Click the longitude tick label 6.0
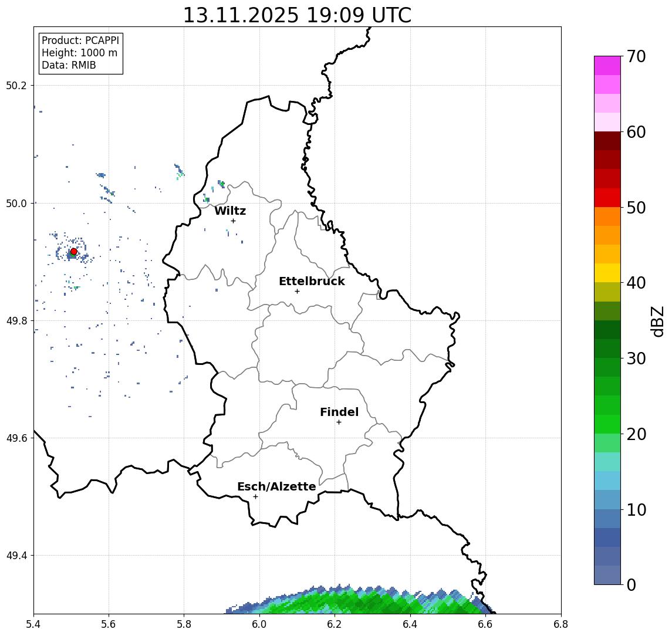672x636 pixels. coord(259,624)
